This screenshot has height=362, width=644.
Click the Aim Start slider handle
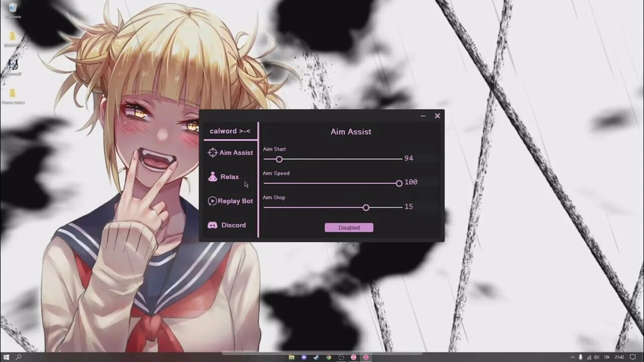coord(279,159)
